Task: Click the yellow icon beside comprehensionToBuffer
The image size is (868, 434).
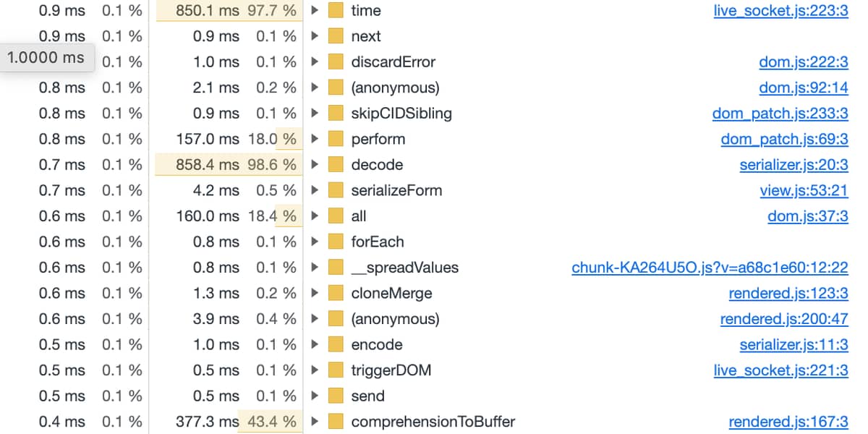Action: coord(335,422)
